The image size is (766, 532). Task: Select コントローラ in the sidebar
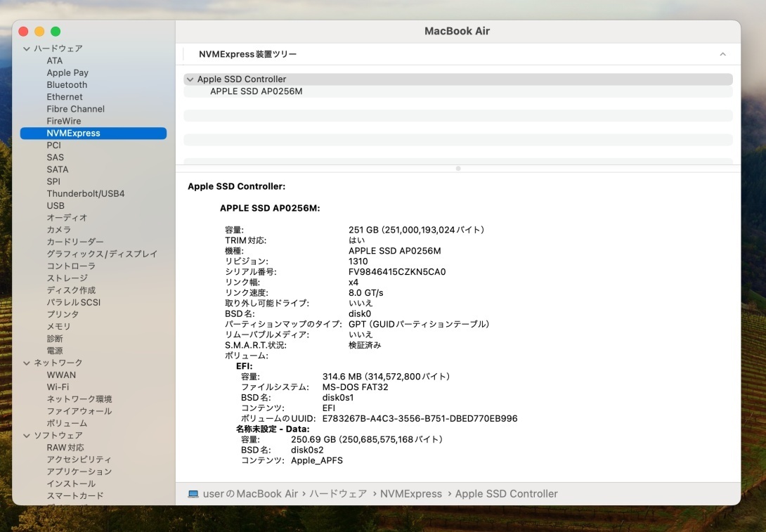point(71,266)
